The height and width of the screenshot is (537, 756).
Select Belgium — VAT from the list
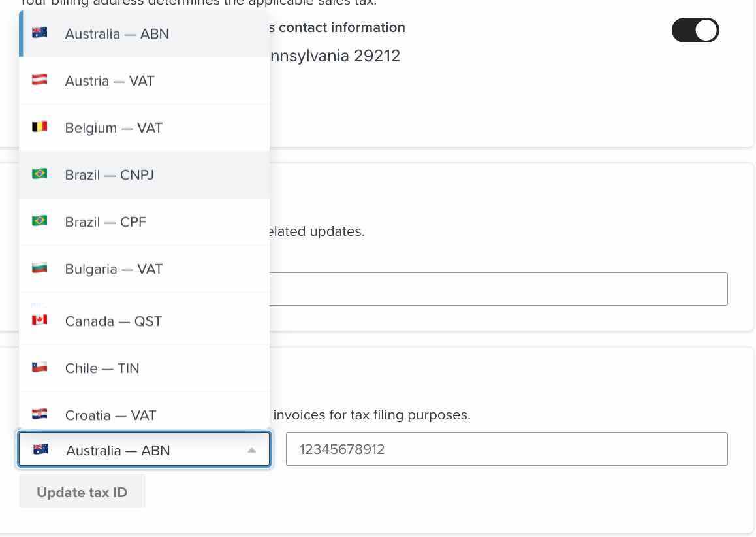pyautogui.click(x=114, y=128)
